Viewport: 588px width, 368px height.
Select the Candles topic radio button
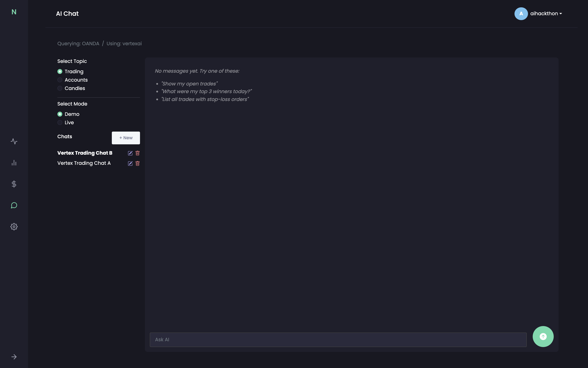60,88
